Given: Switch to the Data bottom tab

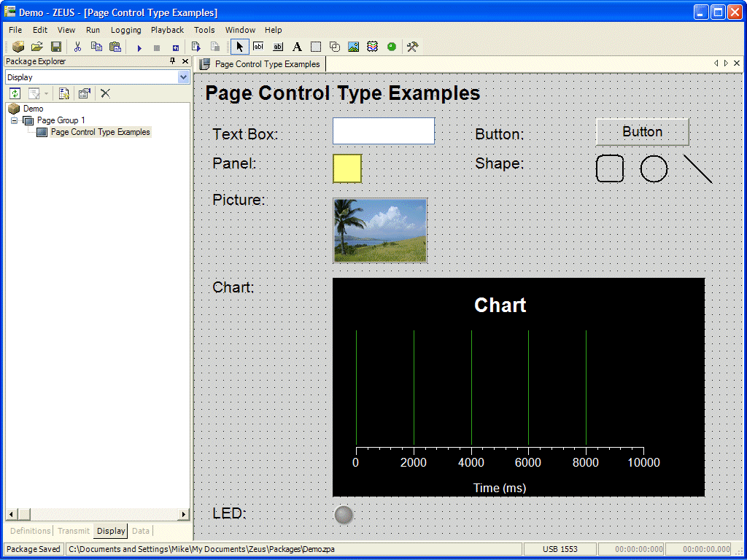Looking at the screenshot, I should point(141,531).
